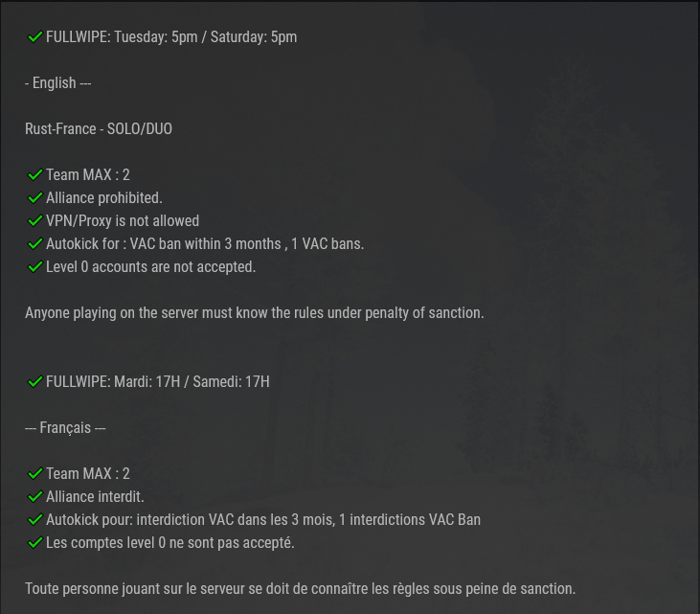Click the Alliance prohibited. text
700x614 pixels.
coord(104,198)
